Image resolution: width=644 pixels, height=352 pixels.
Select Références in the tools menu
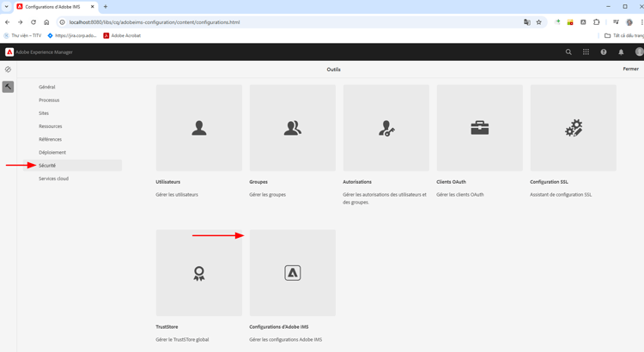point(50,140)
